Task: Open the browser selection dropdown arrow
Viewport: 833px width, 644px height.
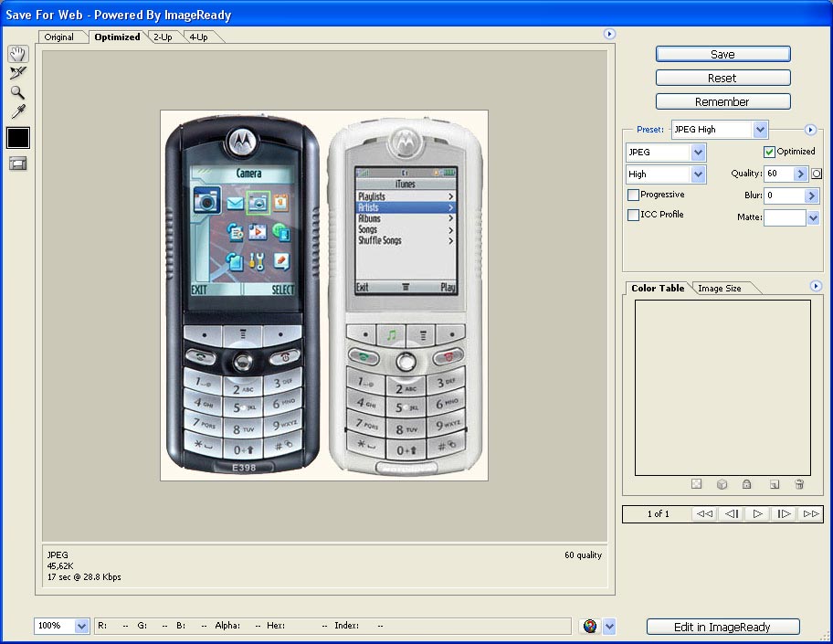Action: [x=609, y=627]
